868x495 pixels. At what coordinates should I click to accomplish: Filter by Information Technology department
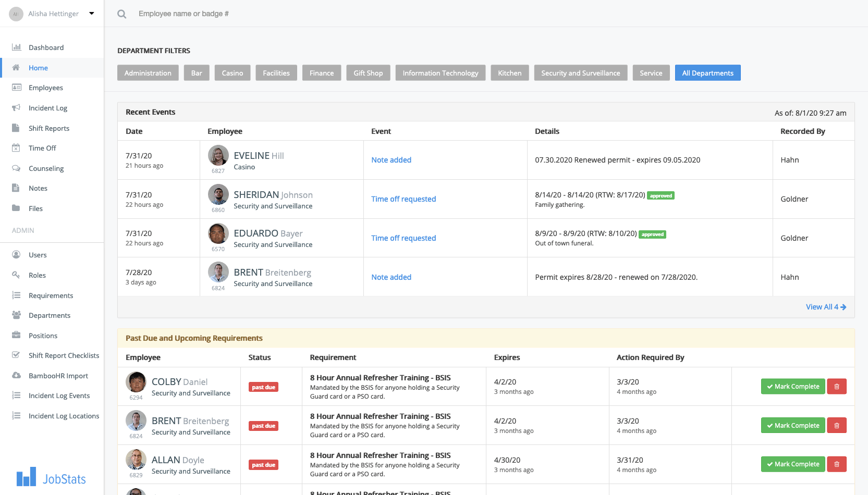tap(441, 73)
